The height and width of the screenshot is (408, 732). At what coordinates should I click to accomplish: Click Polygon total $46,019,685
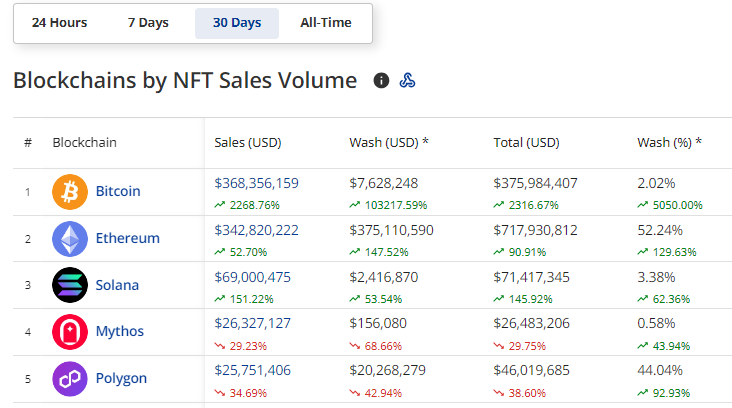pyautogui.click(x=531, y=370)
